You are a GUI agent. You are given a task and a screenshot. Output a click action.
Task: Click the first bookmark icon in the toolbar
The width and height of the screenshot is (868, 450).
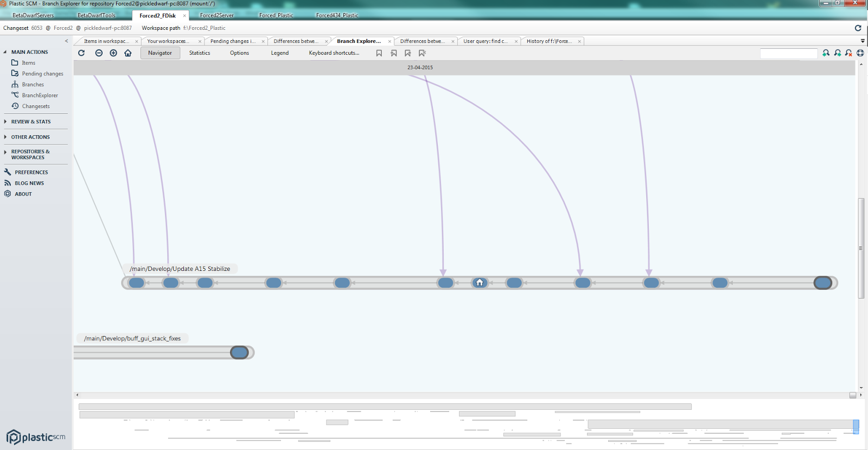[379, 53]
